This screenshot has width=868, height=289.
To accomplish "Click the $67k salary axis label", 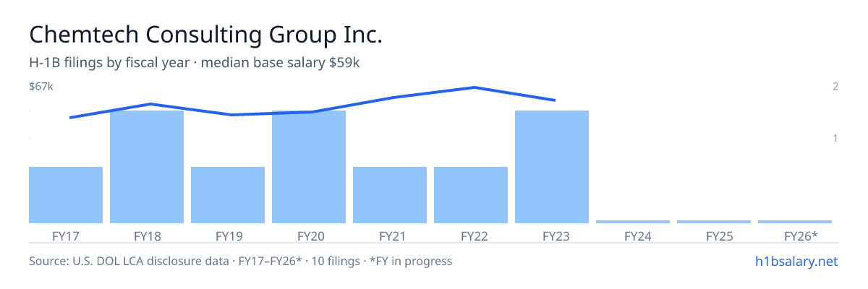I will click(41, 87).
